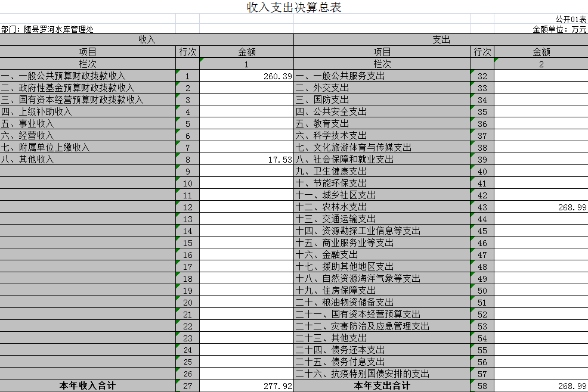Click the 二十五、债务付息支出 cell
Screen dimensions: 588x392
[382, 362]
